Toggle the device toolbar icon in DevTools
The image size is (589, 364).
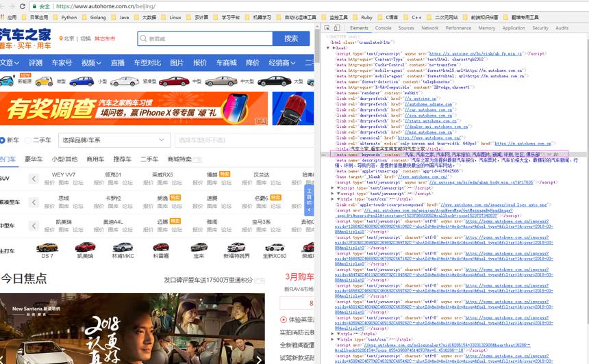pos(337,28)
